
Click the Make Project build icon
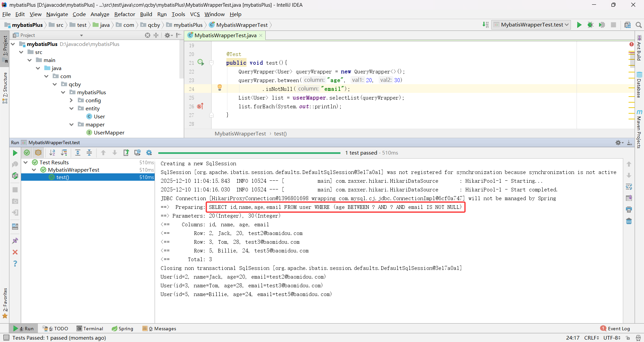485,25
